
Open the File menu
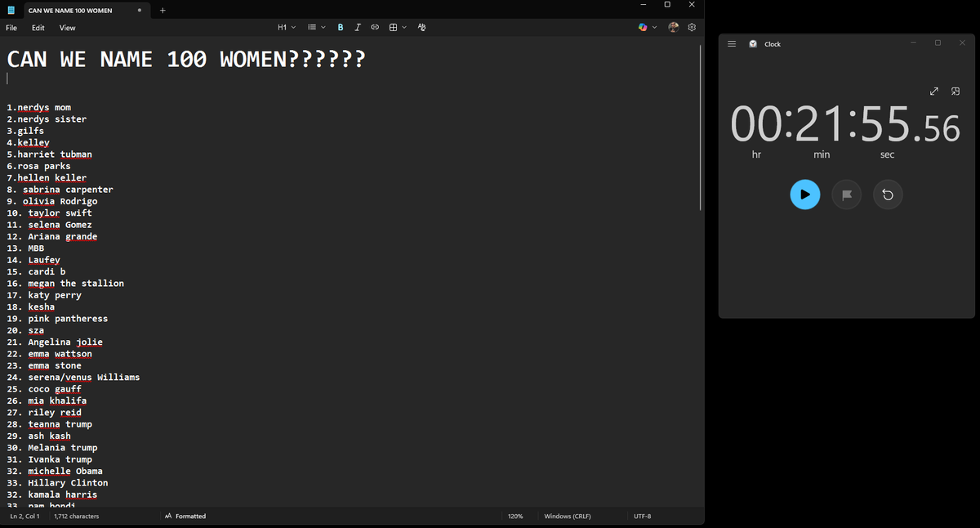click(11, 28)
